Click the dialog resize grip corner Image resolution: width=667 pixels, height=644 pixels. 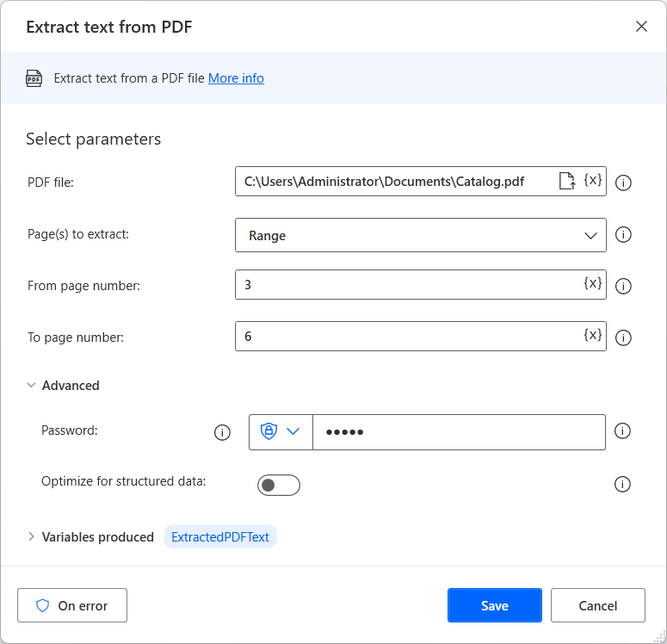click(x=660, y=637)
